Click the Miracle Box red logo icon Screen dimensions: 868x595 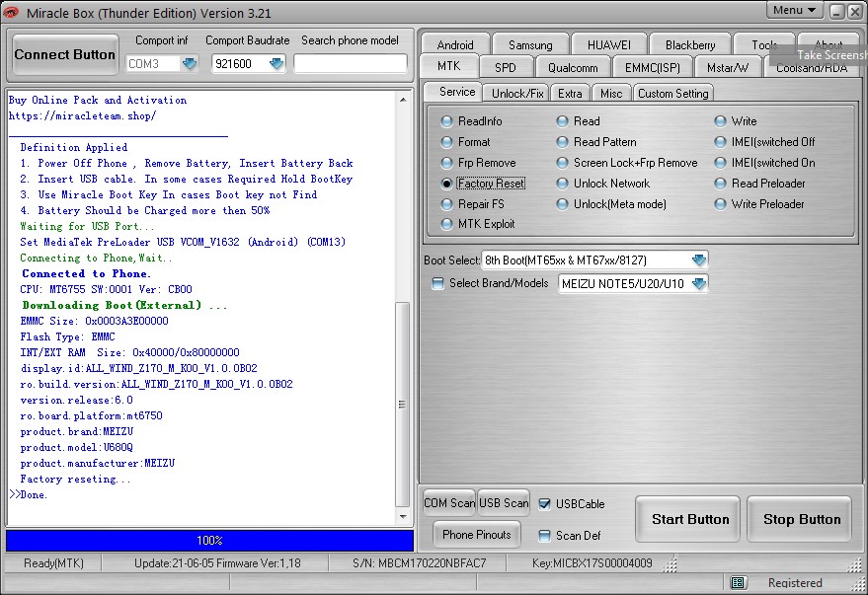coord(11,12)
